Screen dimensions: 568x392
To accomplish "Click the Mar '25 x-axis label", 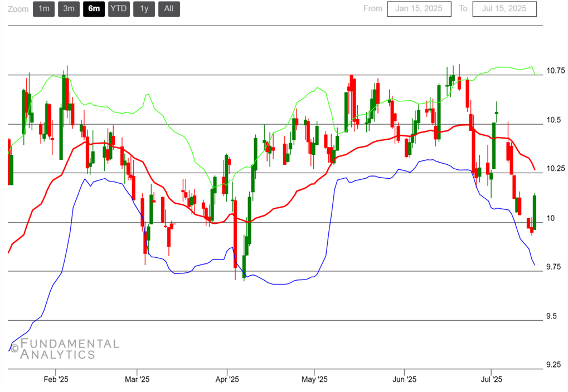I will coord(137,379).
